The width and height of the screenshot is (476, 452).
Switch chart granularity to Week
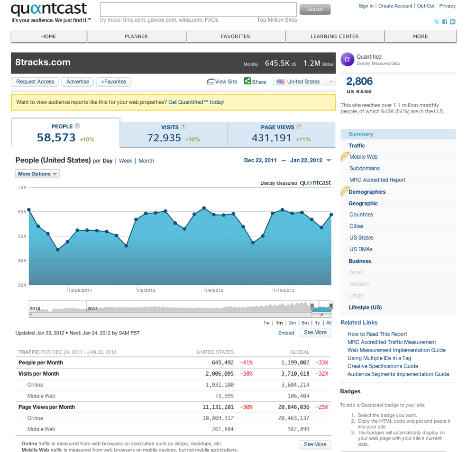(125, 161)
